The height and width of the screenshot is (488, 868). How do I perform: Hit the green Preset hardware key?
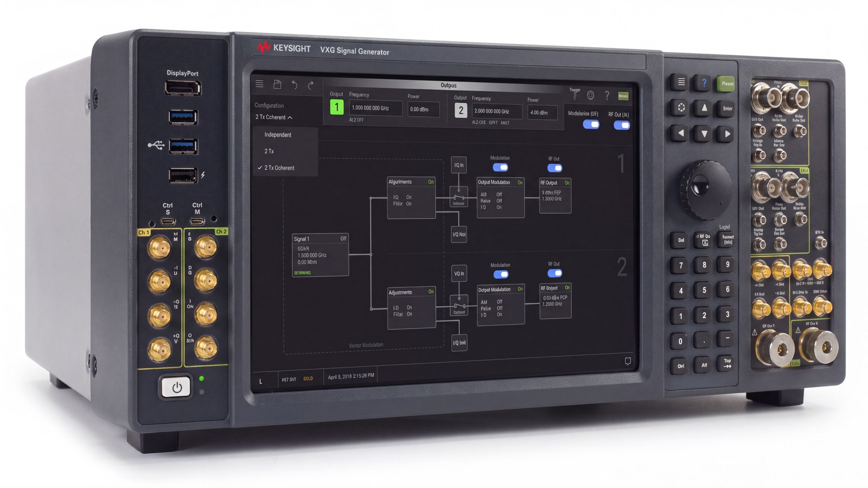[727, 84]
